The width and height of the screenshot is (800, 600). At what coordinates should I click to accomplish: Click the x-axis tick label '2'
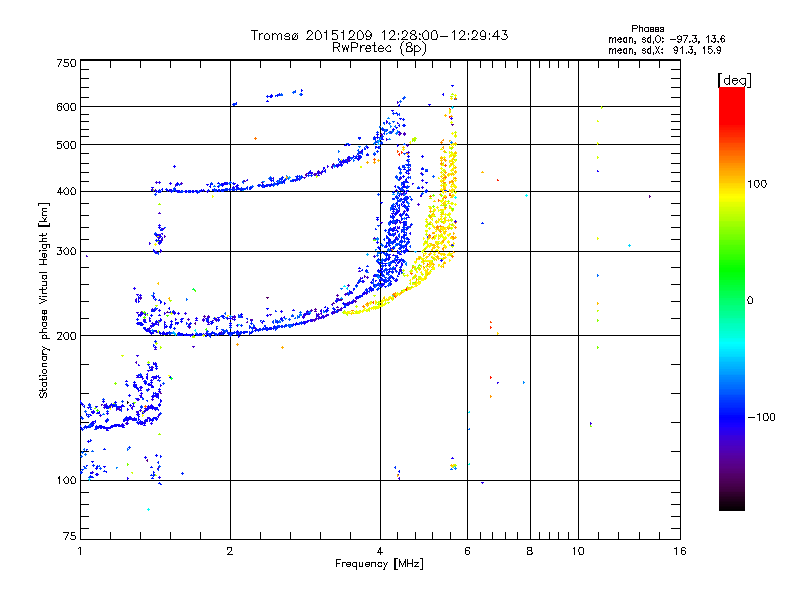point(230,551)
